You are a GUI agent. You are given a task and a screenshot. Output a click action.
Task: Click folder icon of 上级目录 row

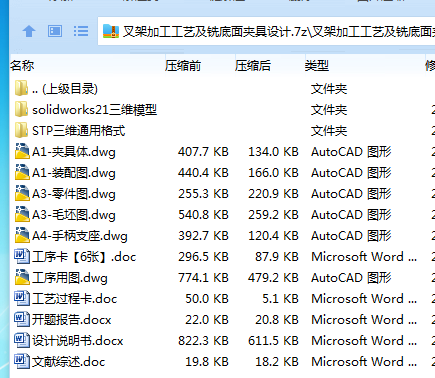(21, 88)
